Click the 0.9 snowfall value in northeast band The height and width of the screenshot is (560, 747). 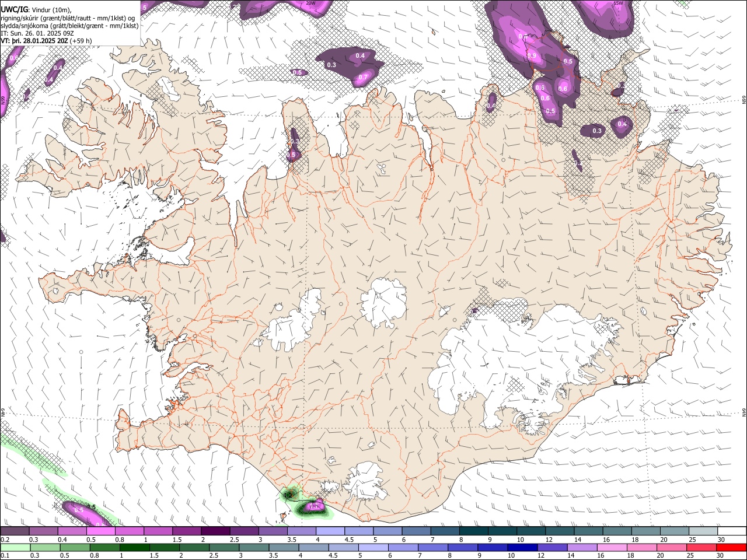[x=531, y=55]
